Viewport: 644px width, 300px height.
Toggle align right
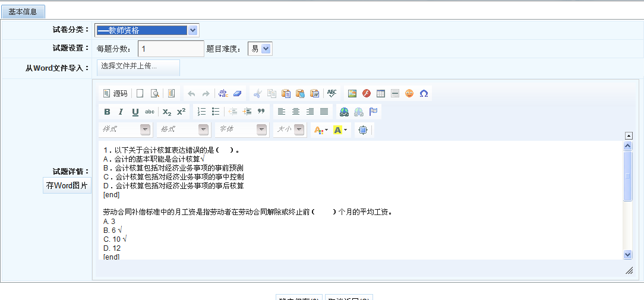tap(310, 112)
